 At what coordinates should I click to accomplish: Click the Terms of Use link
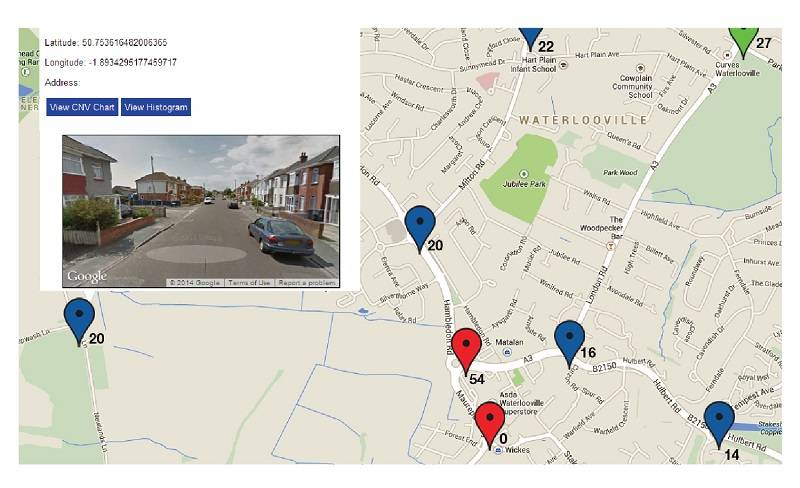click(249, 282)
